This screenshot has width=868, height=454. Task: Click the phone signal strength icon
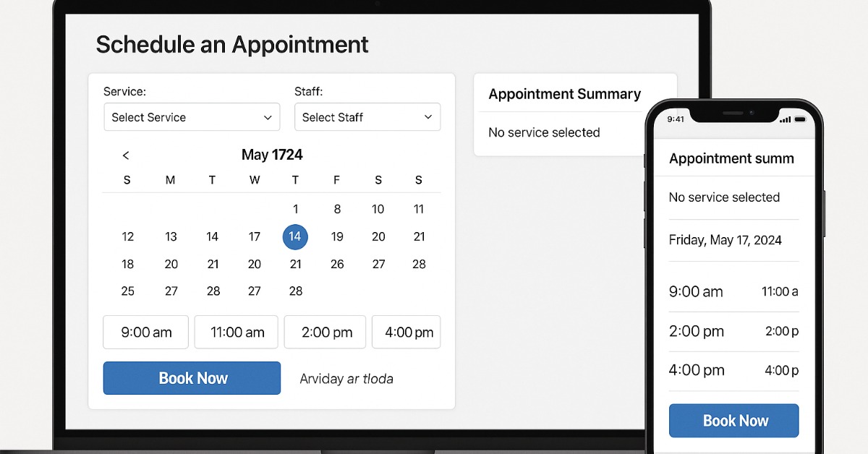(785, 119)
